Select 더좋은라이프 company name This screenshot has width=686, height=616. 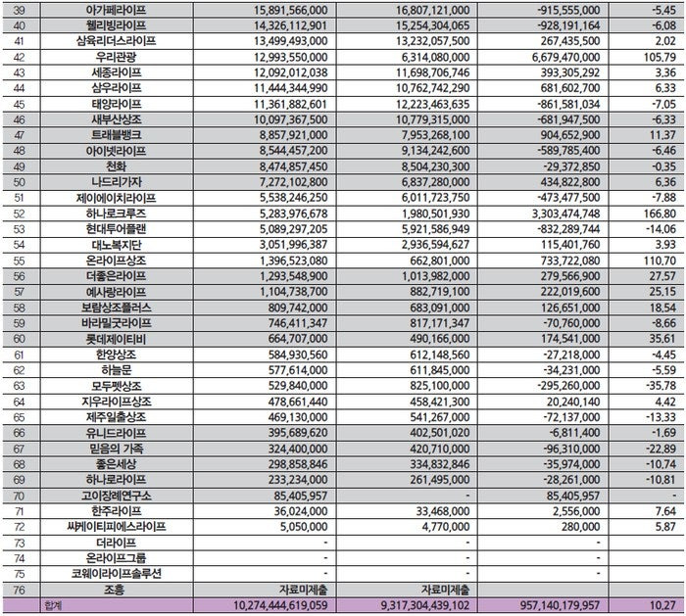click(x=116, y=276)
